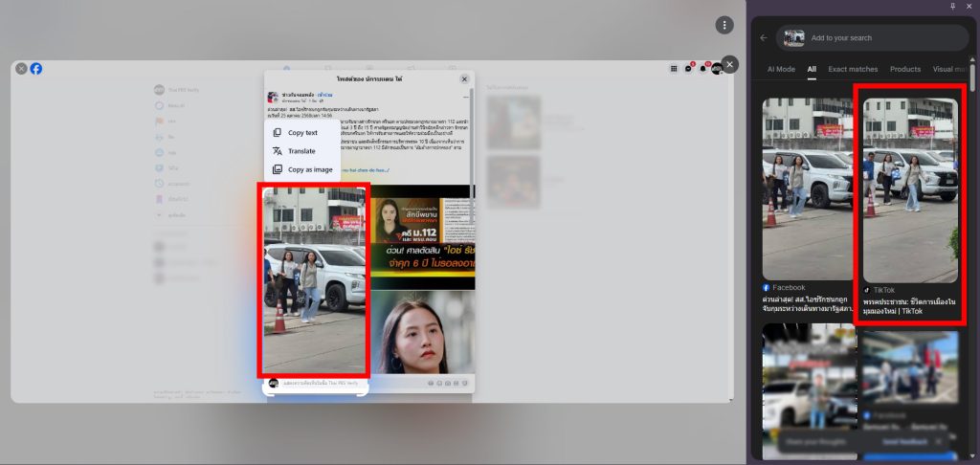Click the blue follow link beside the author name

(x=325, y=95)
